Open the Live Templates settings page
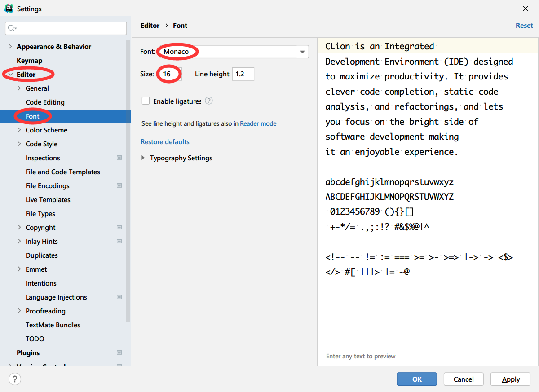This screenshot has height=392, width=539. coord(48,200)
